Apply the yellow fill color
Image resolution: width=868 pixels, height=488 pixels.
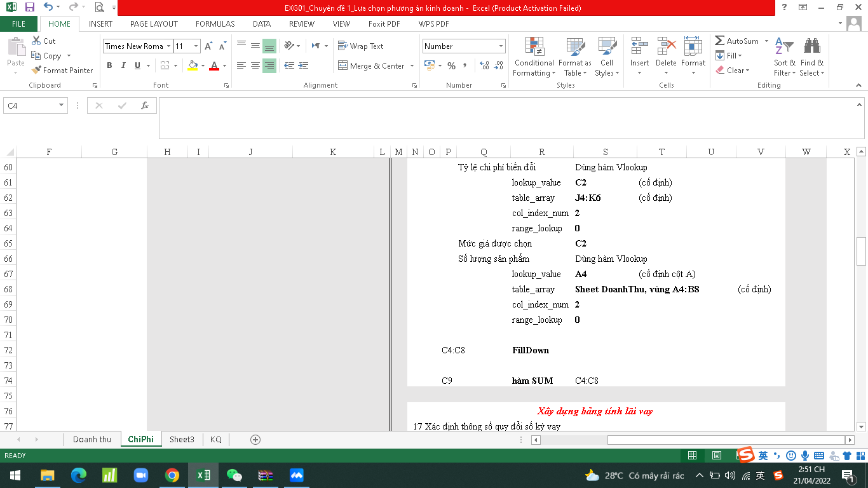click(193, 65)
